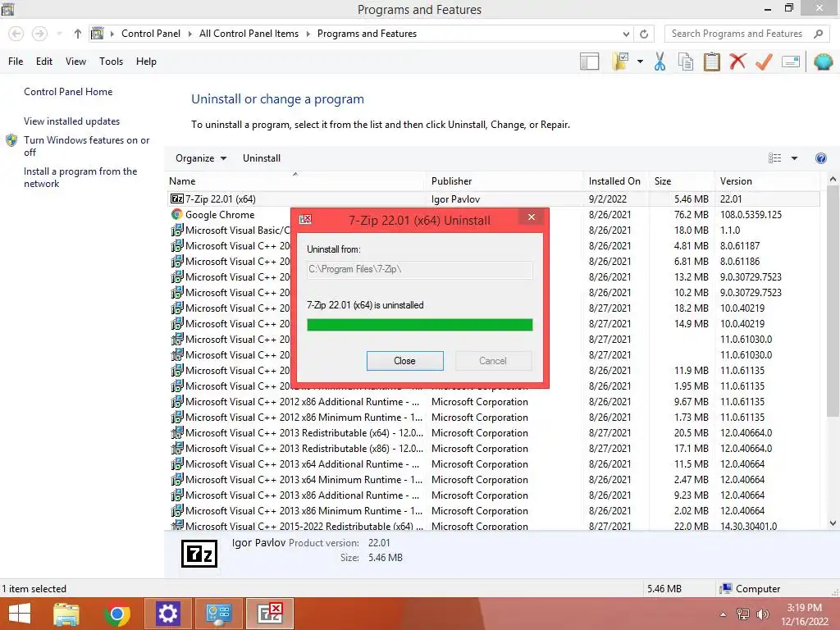Image resolution: width=840 pixels, height=630 pixels.
Task: Open the Windows Start button
Action: click(20, 614)
